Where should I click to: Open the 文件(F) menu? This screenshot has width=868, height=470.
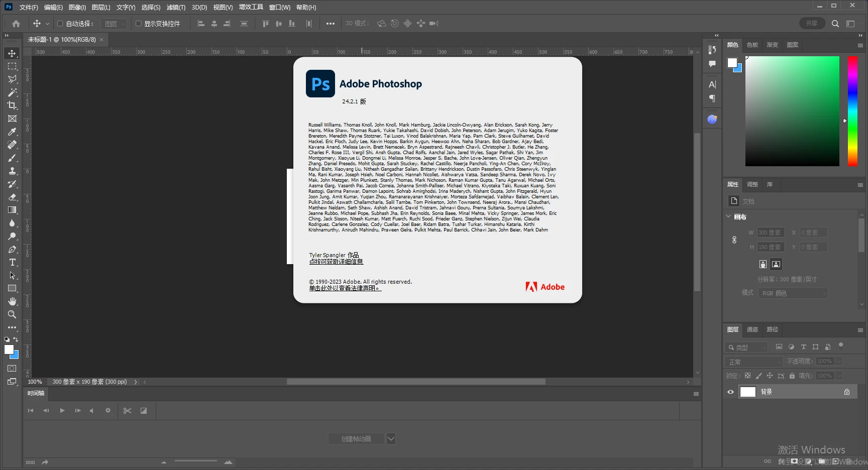pyautogui.click(x=29, y=7)
